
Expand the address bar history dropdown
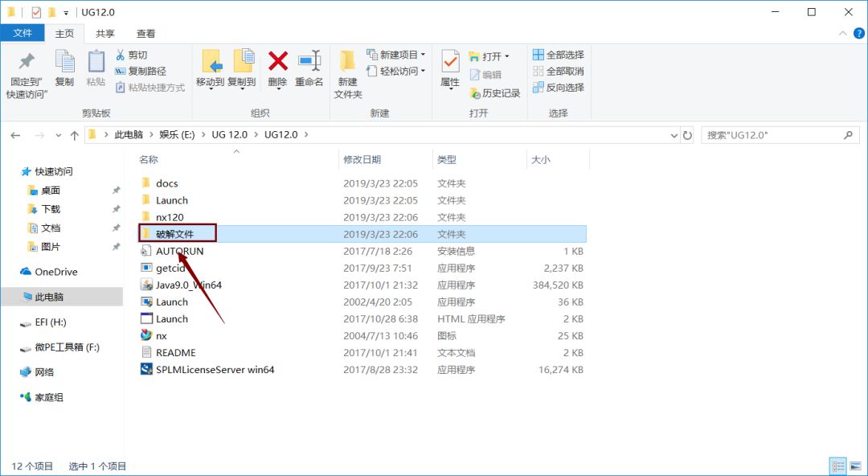pyautogui.click(x=674, y=135)
